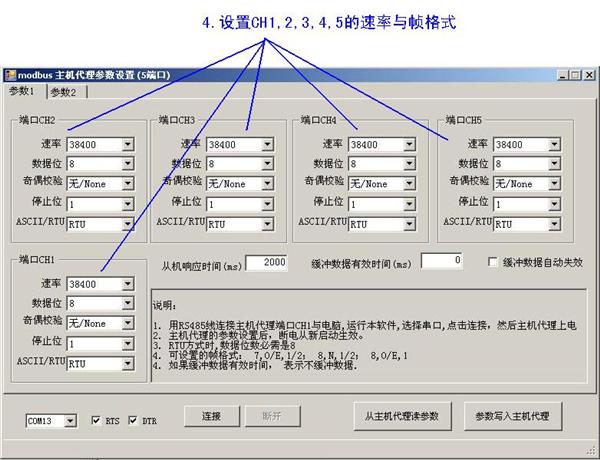Open the CH1 数据位 dropdown
Image resolution: width=600 pixels, height=460 pixels.
tap(100, 304)
